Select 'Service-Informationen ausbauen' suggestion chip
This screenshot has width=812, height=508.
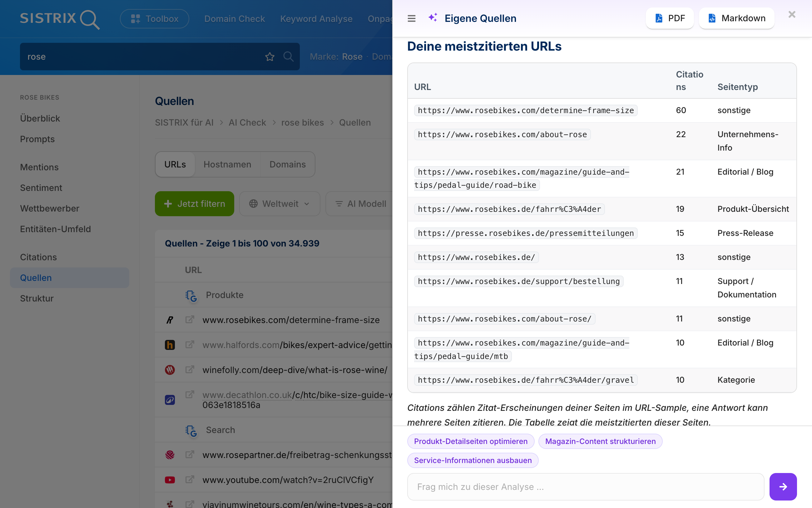(473, 460)
